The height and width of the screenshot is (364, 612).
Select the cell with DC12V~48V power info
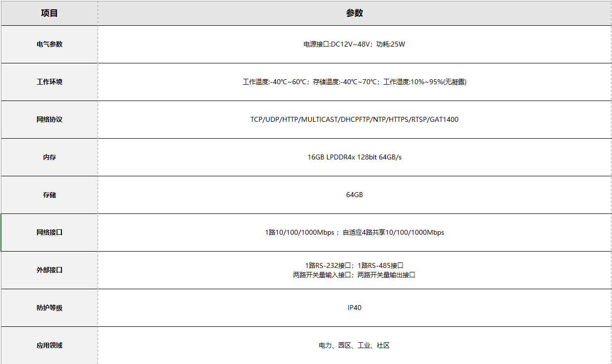click(354, 44)
